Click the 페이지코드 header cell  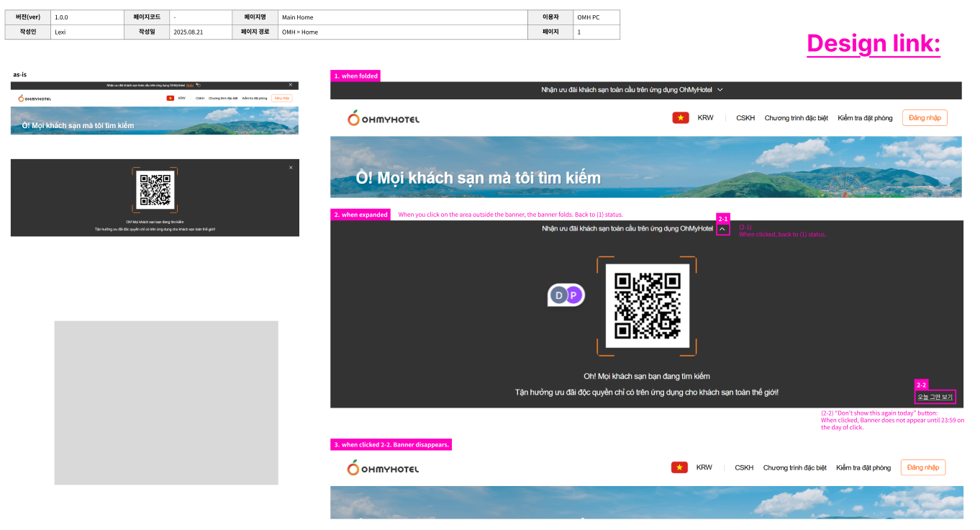point(147,17)
